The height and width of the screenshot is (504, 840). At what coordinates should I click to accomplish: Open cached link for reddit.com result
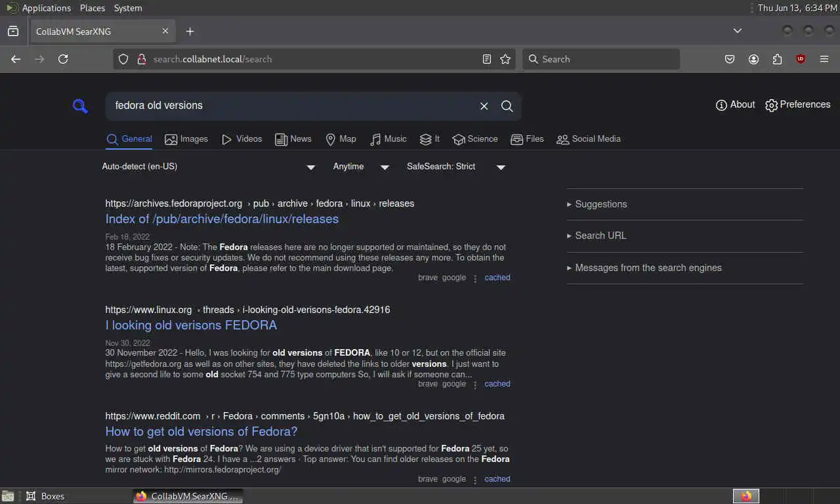497,479
